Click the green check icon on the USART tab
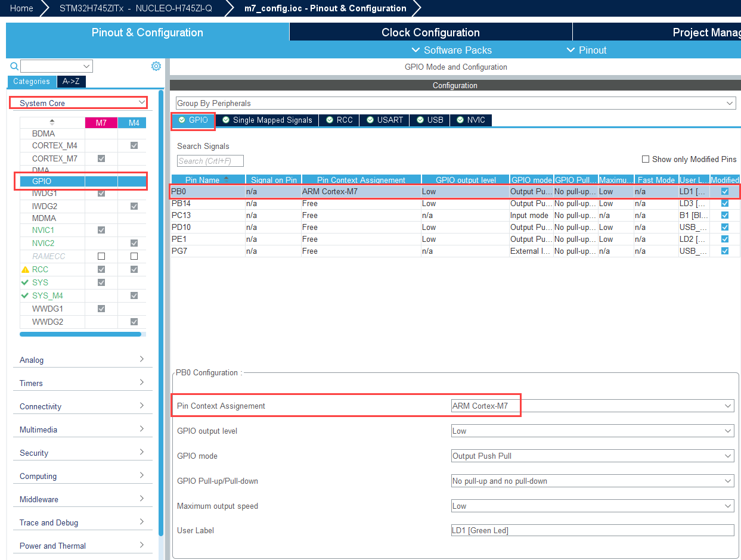741x560 pixels. [x=370, y=120]
